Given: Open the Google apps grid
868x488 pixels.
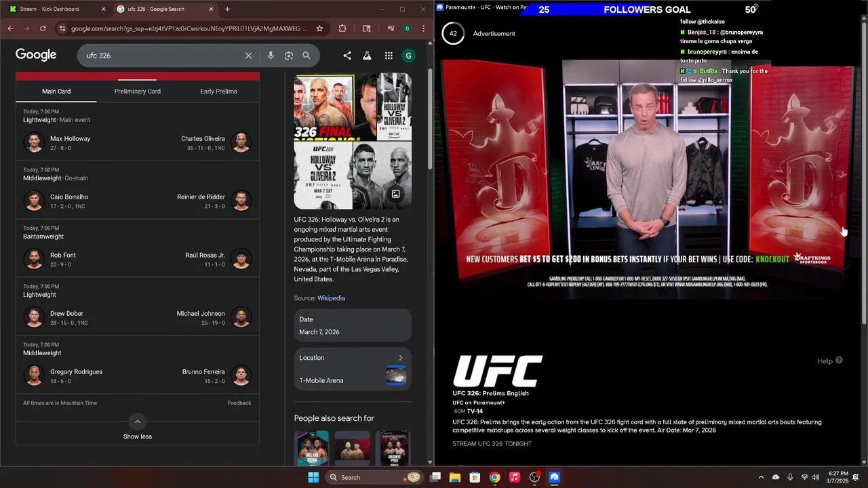Looking at the screenshot, I should 389,56.
